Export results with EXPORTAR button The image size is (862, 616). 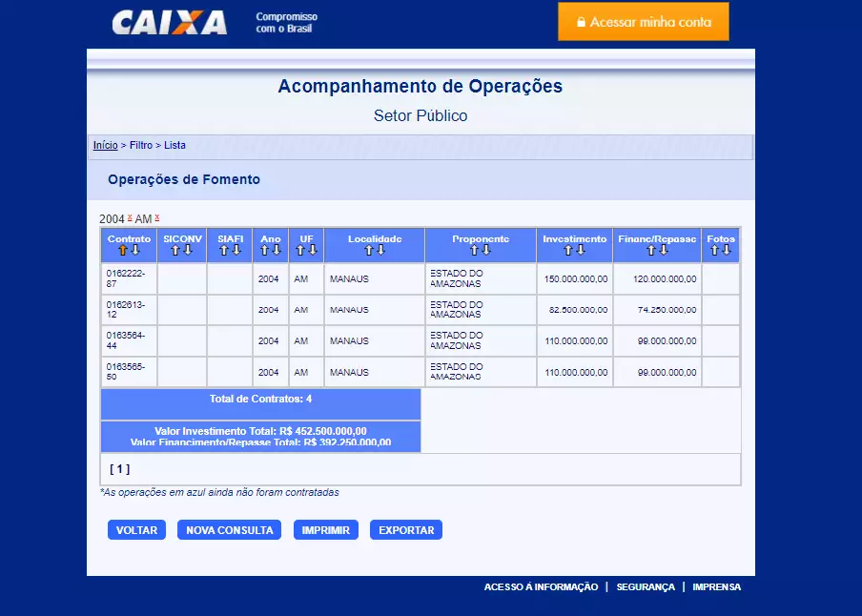[x=406, y=530]
